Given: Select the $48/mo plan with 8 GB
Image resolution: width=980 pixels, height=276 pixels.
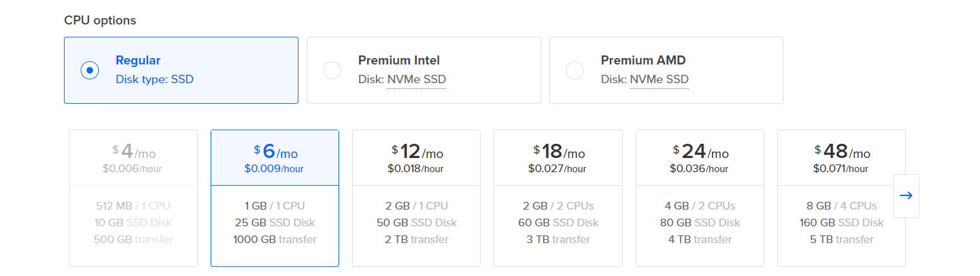Looking at the screenshot, I should pyautogui.click(x=841, y=197).
